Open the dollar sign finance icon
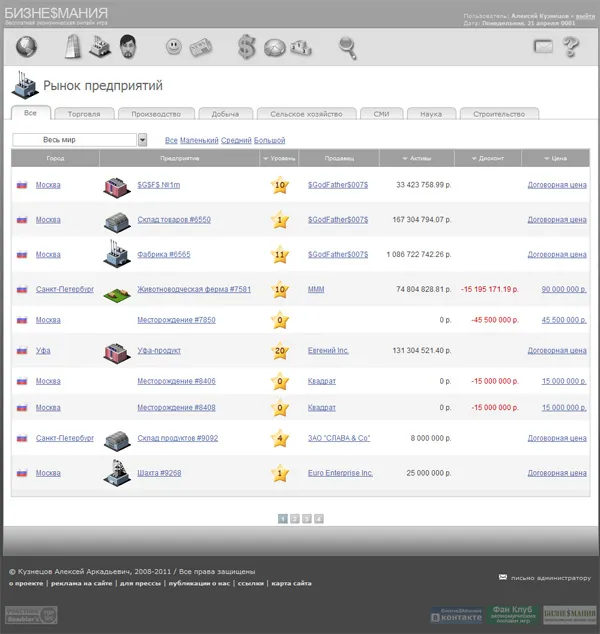Image resolution: width=600 pixels, height=634 pixels. (246, 47)
